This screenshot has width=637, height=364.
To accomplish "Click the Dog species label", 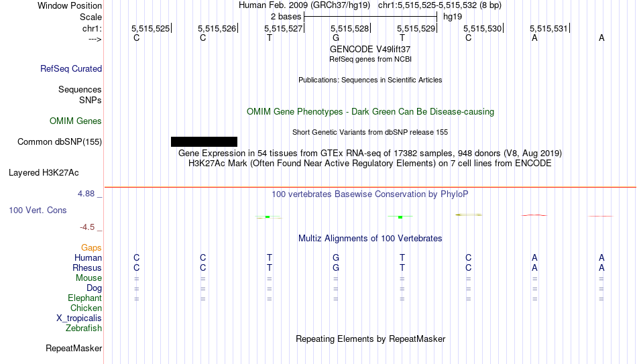I will coord(94,288).
